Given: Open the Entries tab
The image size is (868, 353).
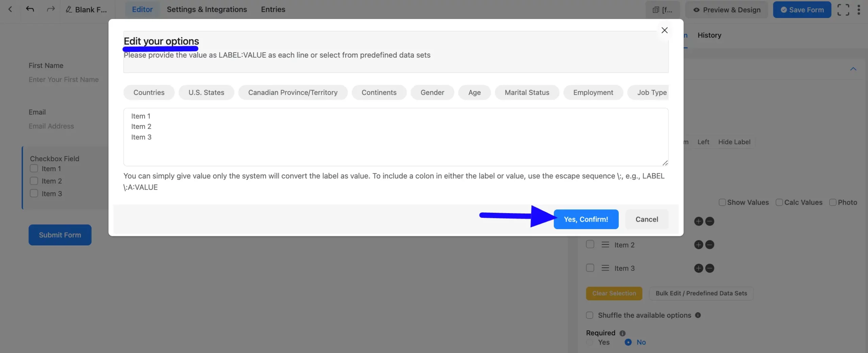Looking at the screenshot, I should (x=273, y=10).
